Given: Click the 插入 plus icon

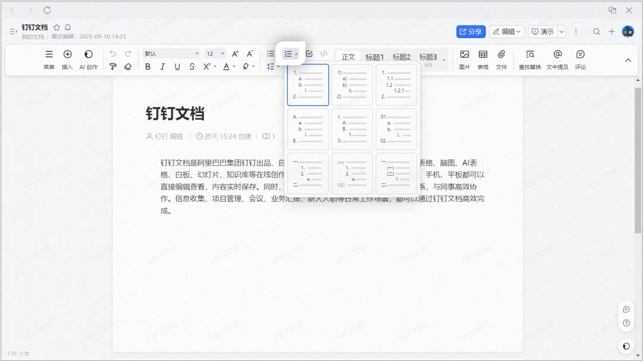Looking at the screenshot, I should click(67, 54).
